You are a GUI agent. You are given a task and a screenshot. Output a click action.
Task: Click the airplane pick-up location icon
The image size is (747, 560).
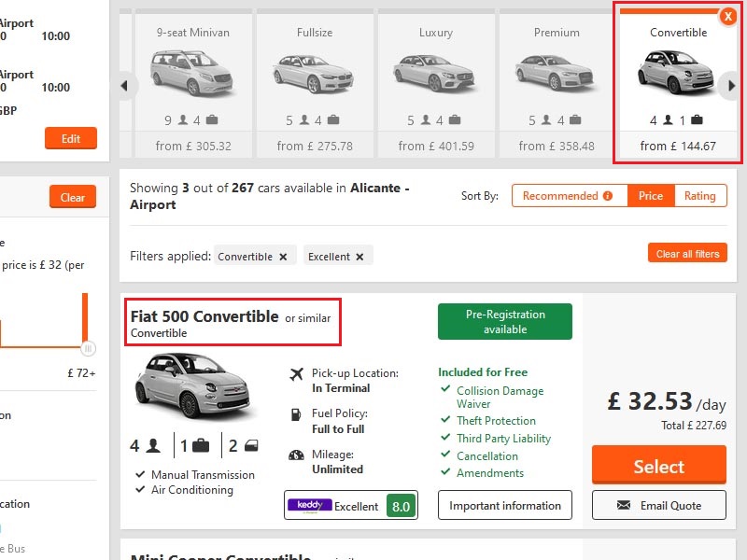[296, 374]
